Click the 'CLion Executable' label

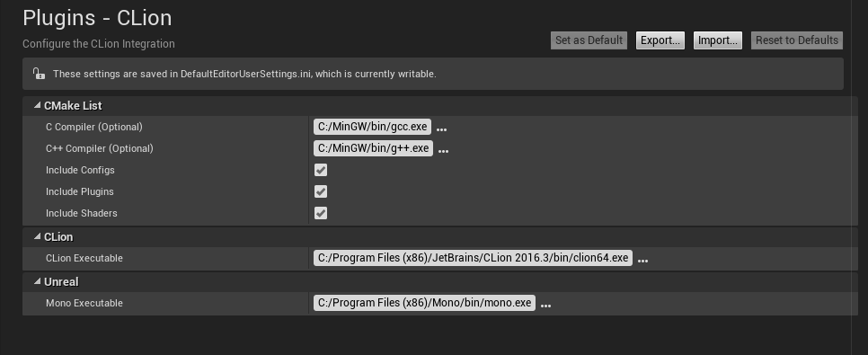tap(84, 258)
